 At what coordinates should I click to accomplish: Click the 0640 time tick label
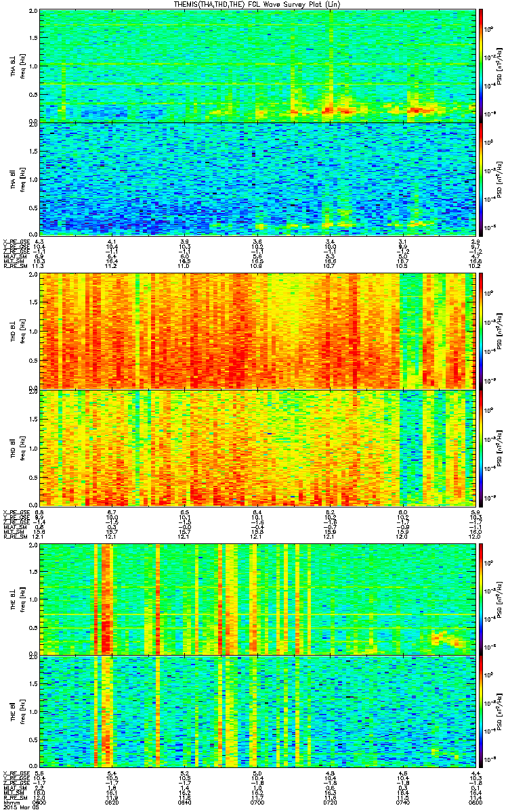coord(184,801)
